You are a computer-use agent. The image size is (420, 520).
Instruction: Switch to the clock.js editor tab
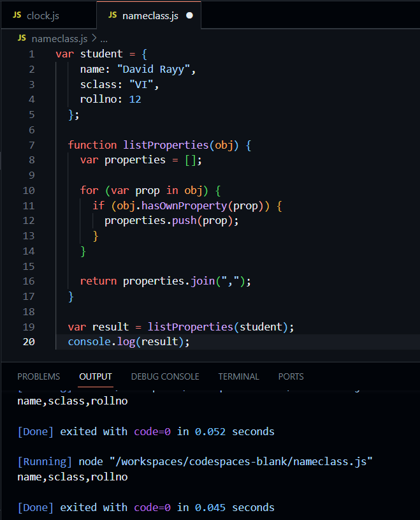(48, 15)
